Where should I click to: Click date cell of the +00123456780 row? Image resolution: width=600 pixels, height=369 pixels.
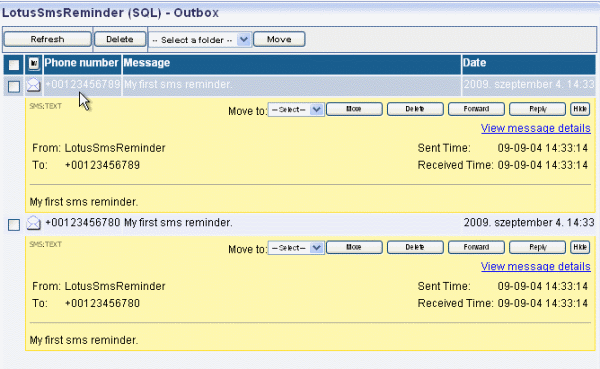[529, 222]
